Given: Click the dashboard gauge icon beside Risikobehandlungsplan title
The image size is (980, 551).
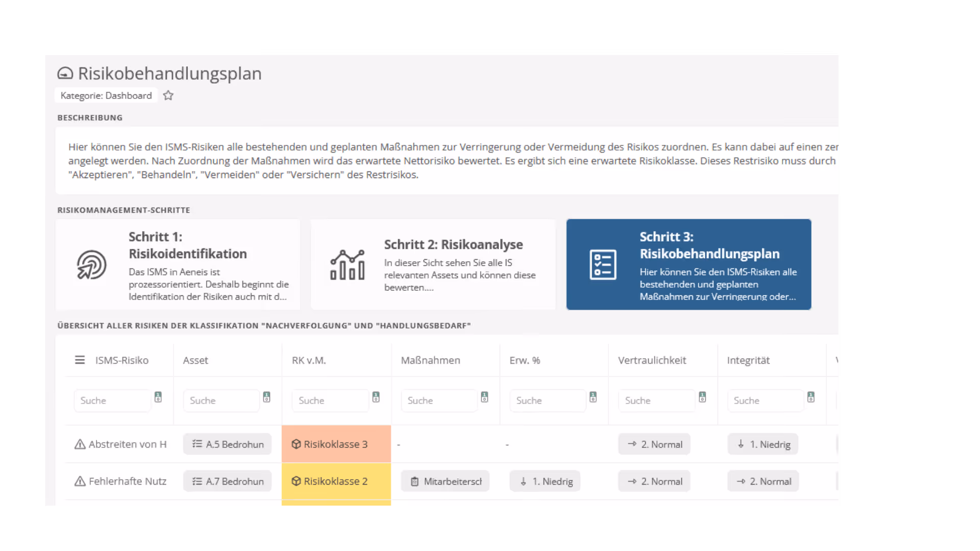Looking at the screenshot, I should (x=65, y=73).
